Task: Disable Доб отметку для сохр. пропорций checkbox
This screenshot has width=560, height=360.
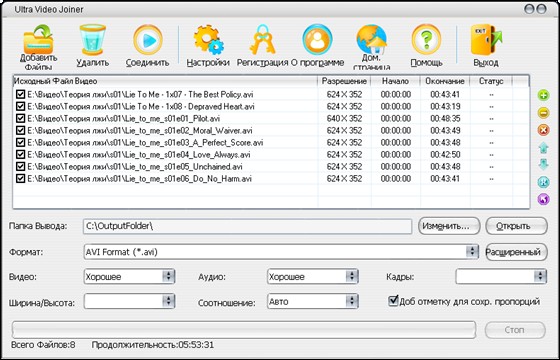Action: (x=393, y=301)
